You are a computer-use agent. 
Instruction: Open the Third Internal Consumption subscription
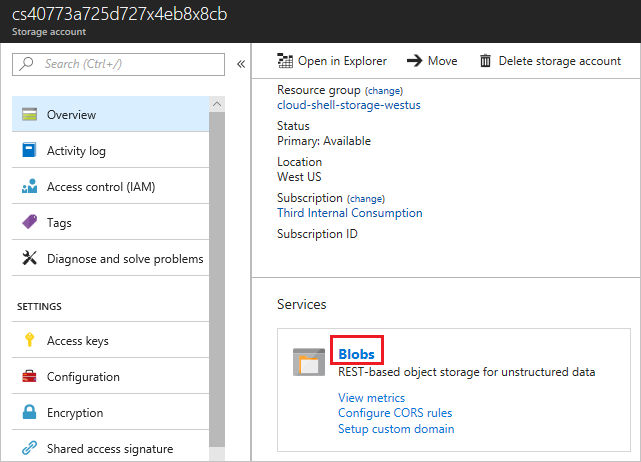(349, 213)
